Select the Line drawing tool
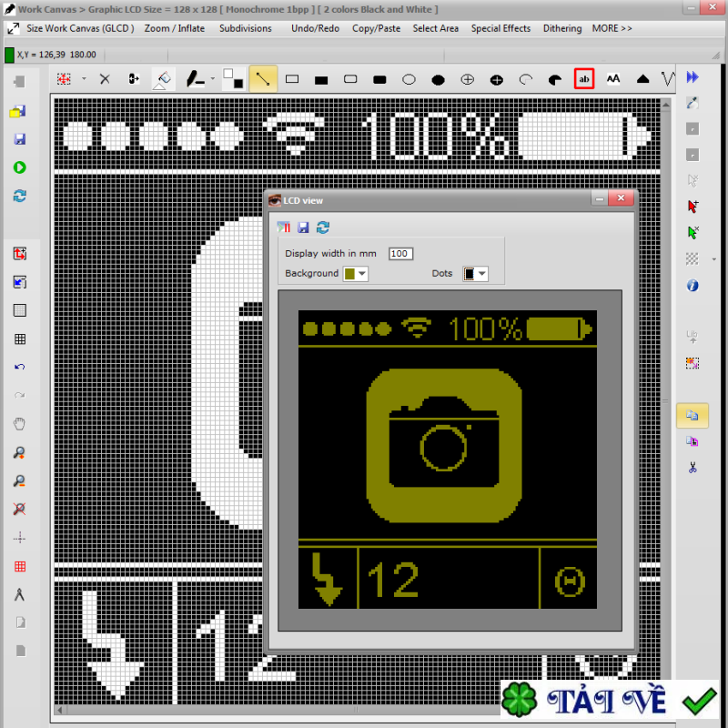This screenshot has height=728, width=728. click(263, 79)
